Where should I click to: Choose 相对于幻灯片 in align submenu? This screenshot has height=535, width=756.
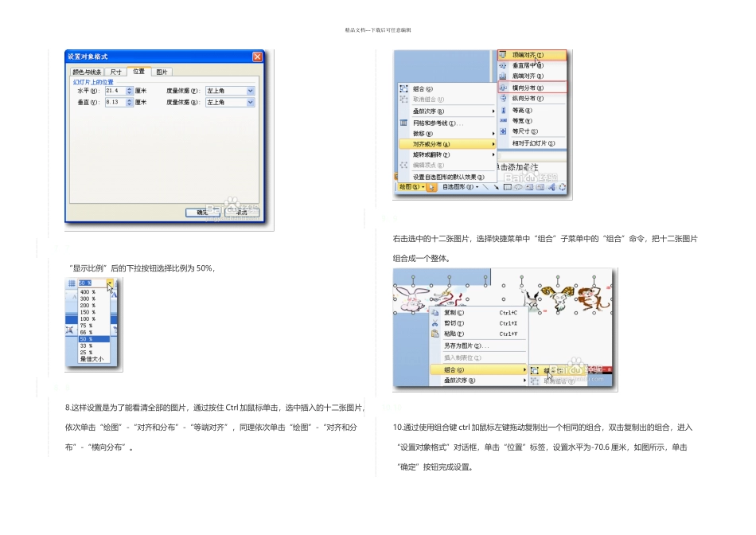532,143
